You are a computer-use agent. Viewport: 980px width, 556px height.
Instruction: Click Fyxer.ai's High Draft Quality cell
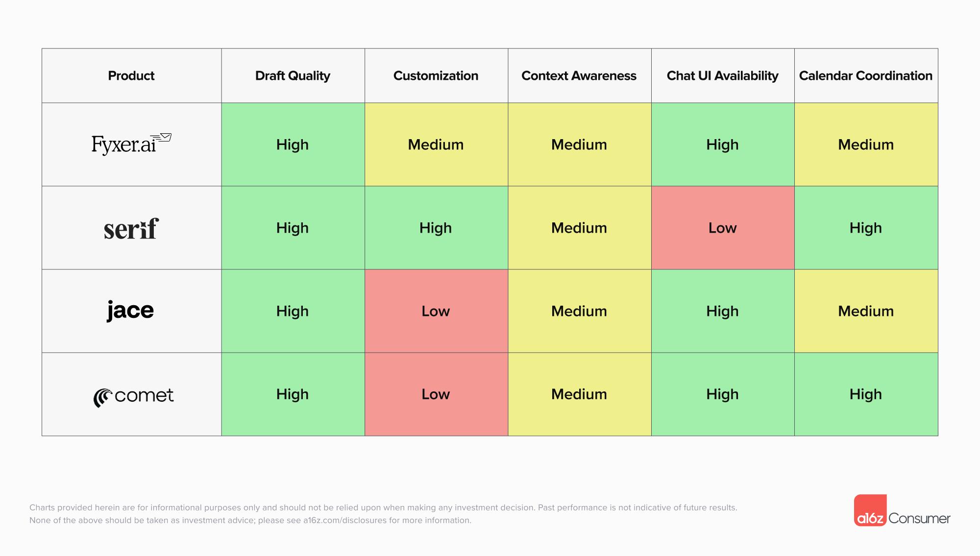coord(293,145)
